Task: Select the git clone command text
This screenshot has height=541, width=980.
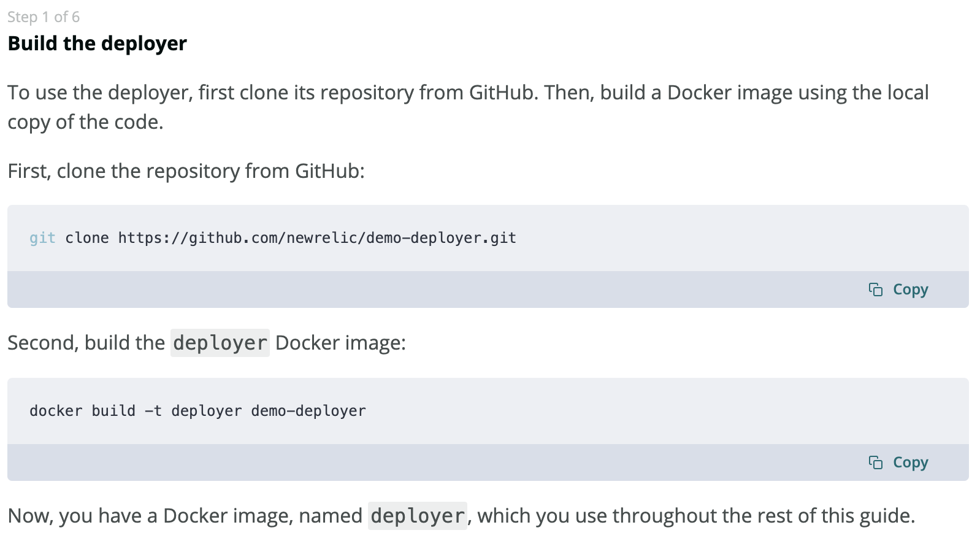Action: (272, 237)
